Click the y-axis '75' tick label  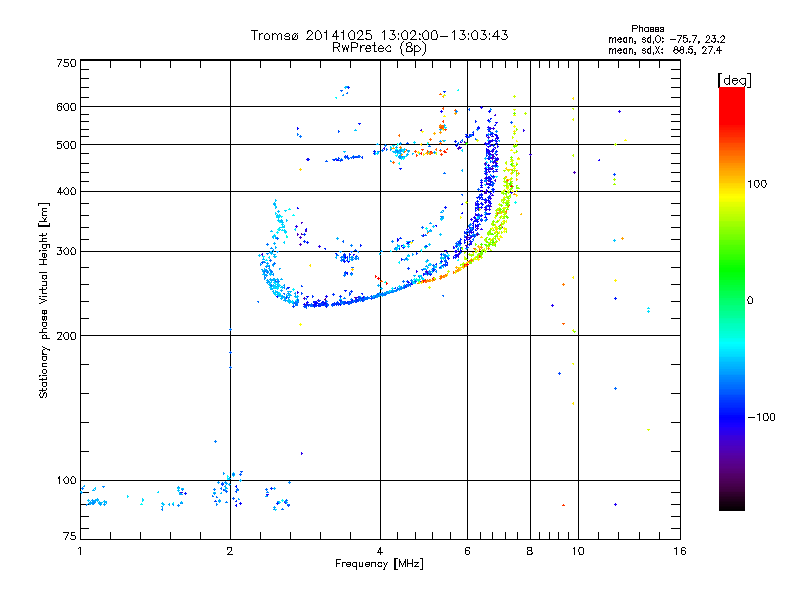[70, 536]
